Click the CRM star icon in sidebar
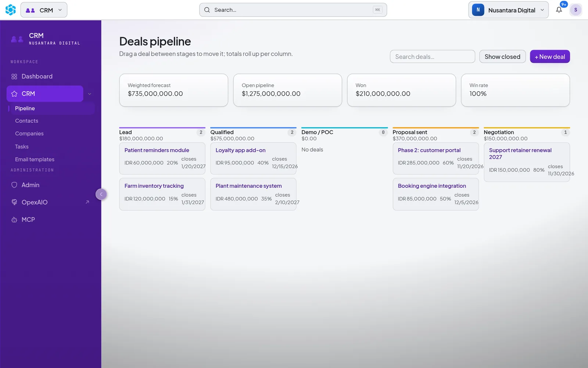588x368 pixels. [x=14, y=94]
